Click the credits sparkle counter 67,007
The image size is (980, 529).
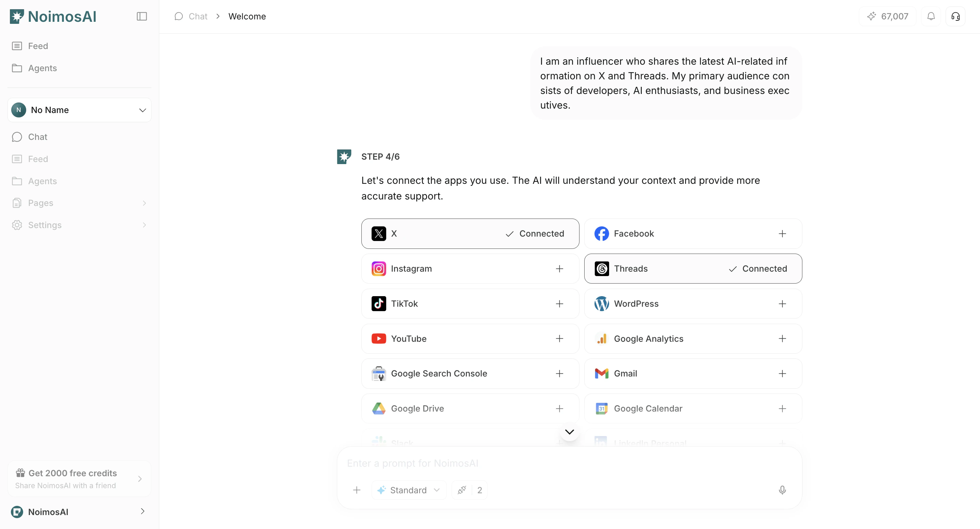(887, 16)
